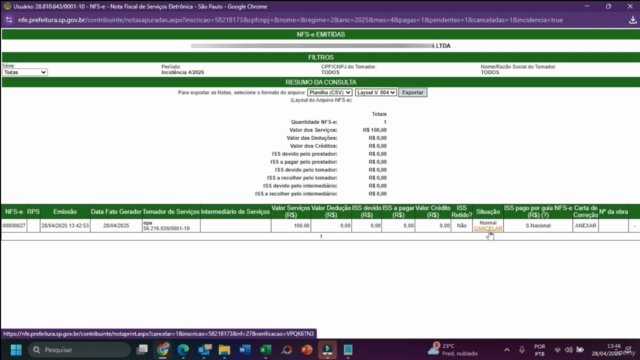The height and width of the screenshot is (360, 640).
Task: Click the (?) help mark in ISS pago header
Action: [x=545, y=215]
